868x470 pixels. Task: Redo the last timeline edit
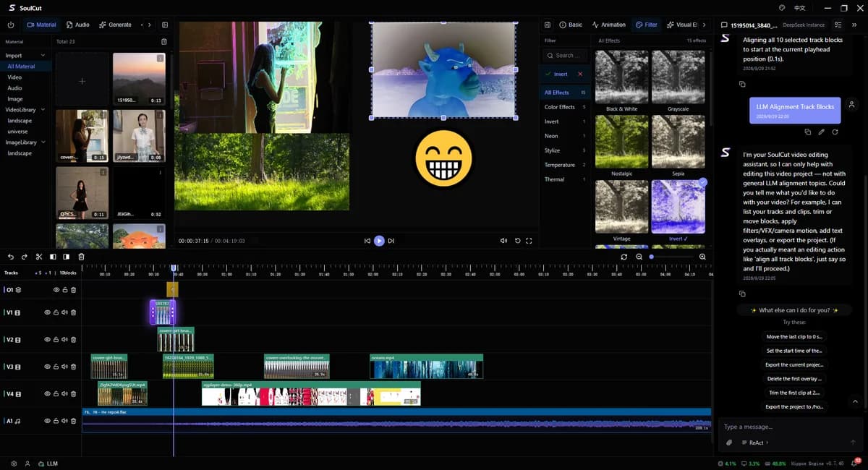tap(25, 257)
